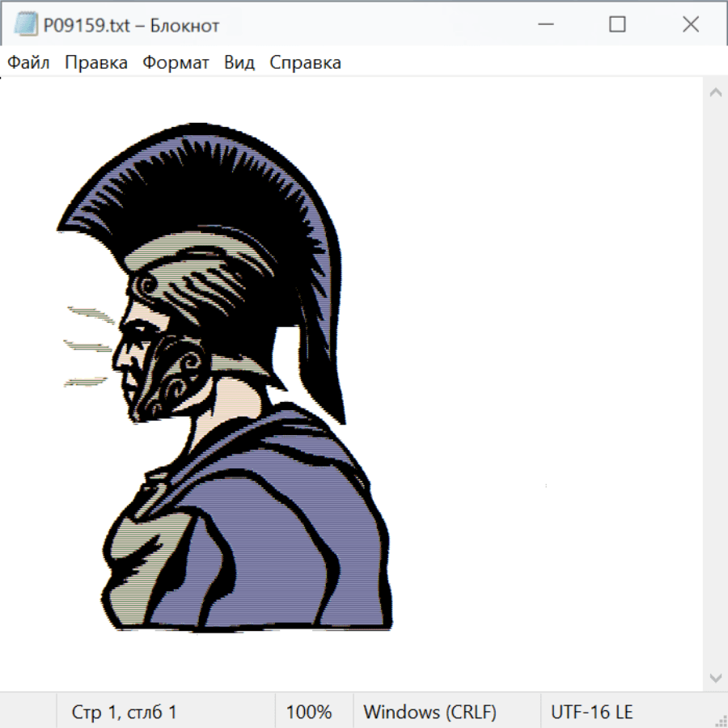Image resolution: width=728 pixels, height=728 pixels.
Task: Click the Windows (CRLF) line ending indicator
Action: click(x=430, y=712)
